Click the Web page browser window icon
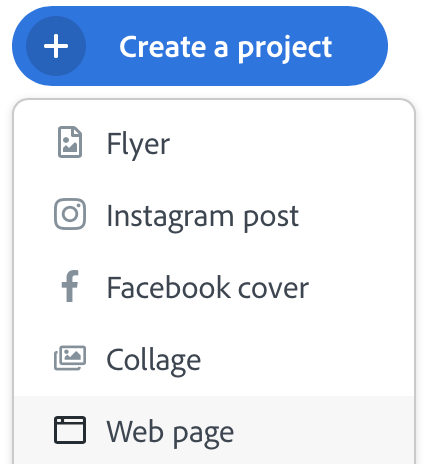Viewport: 432px width, 464px height. tap(70, 430)
